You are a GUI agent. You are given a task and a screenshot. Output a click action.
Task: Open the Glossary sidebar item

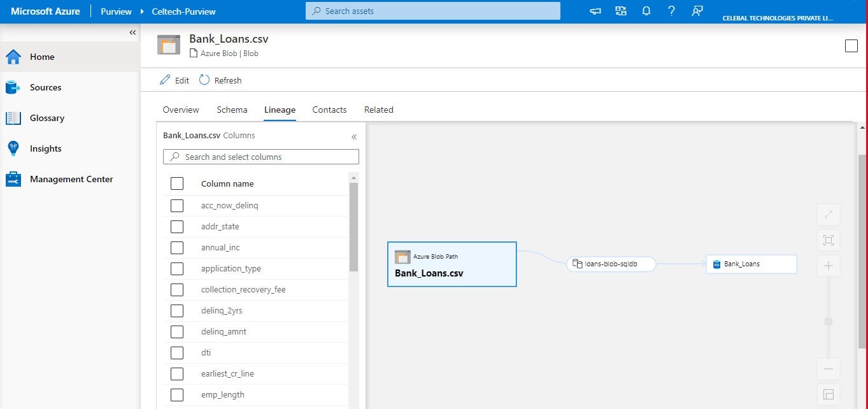coord(70,118)
